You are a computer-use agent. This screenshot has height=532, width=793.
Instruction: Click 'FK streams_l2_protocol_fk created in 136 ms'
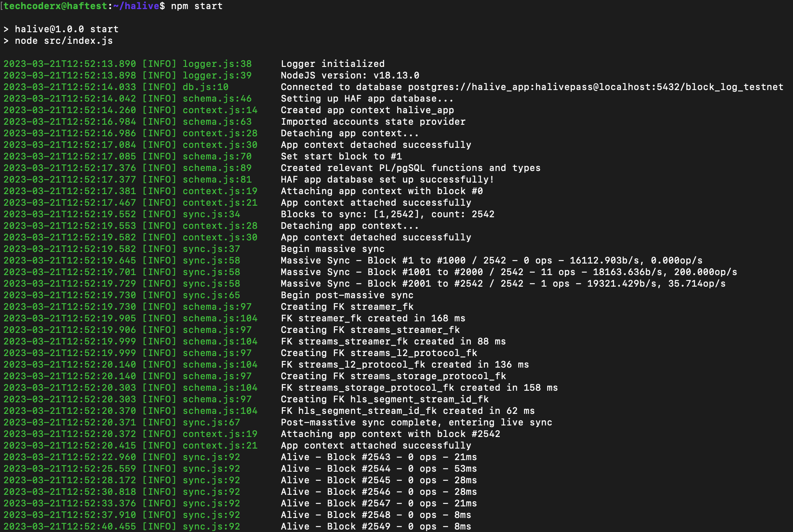pos(405,365)
